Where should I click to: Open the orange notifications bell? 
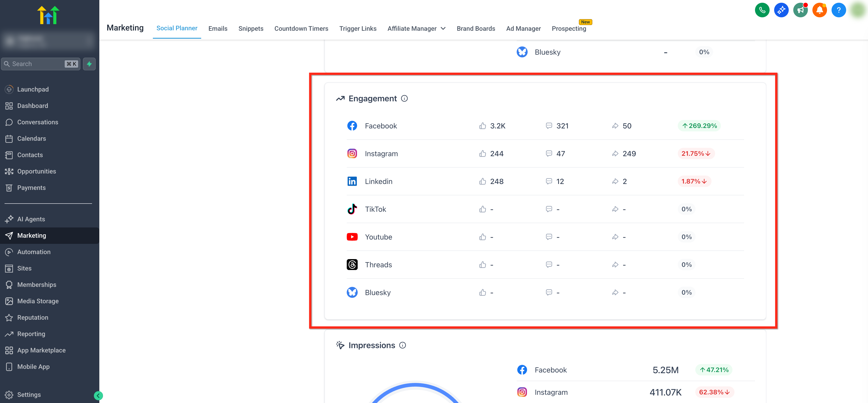[x=819, y=10]
